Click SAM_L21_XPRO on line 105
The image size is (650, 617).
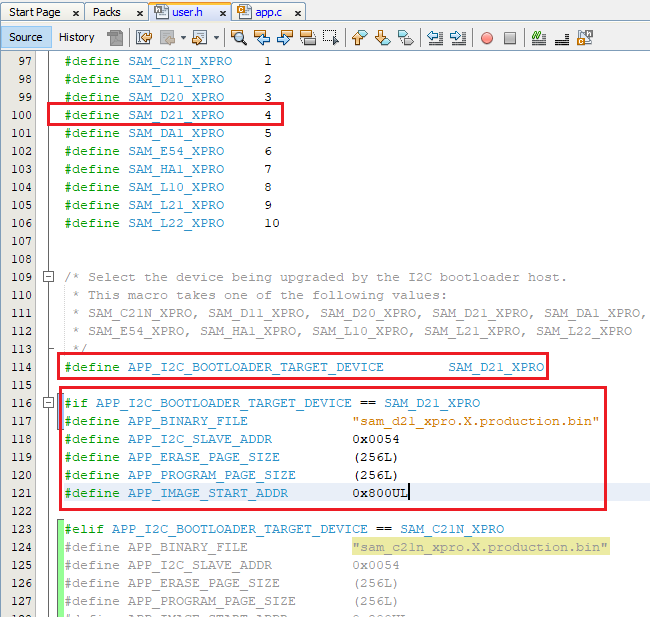(176, 205)
